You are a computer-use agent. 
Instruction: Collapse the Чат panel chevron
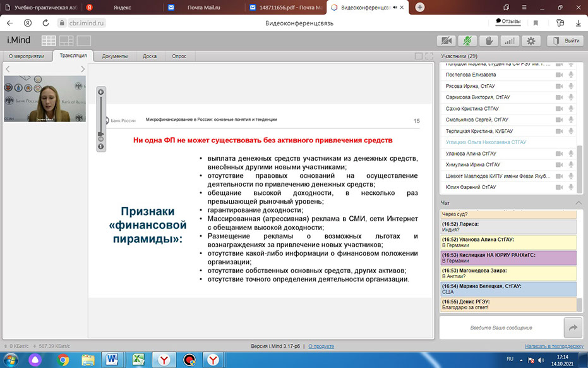pos(579,202)
